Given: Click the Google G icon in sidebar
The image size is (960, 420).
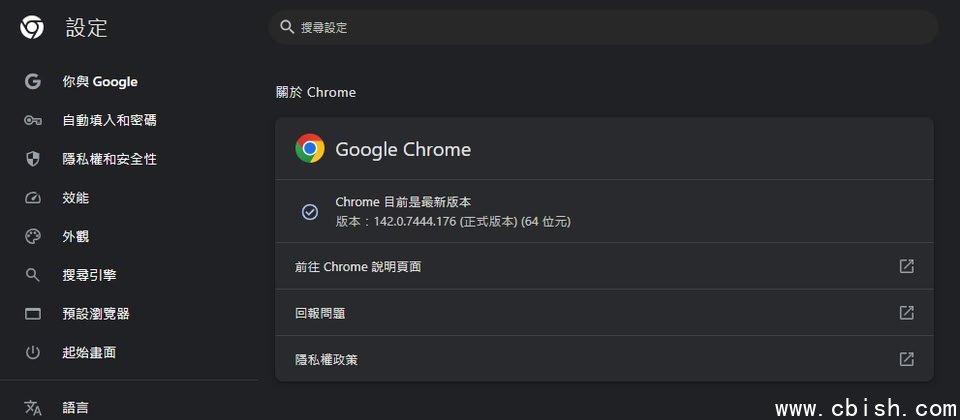Looking at the screenshot, I should click(33, 82).
